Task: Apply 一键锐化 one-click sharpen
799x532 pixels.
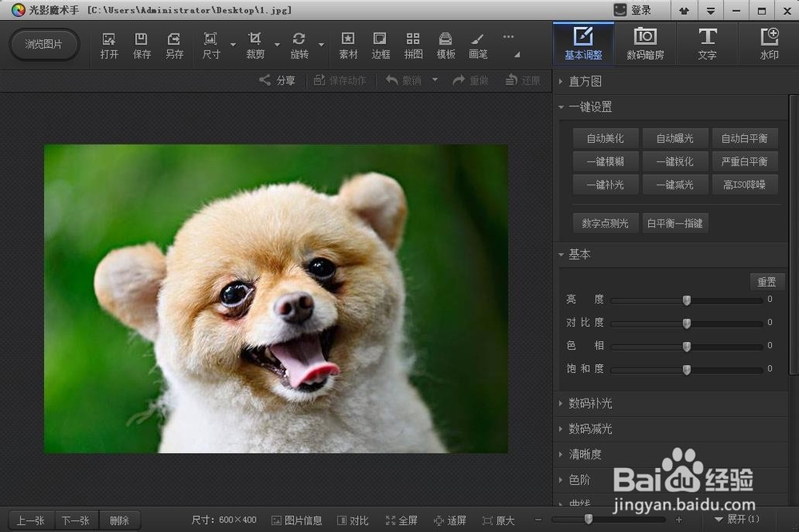Action: [x=675, y=161]
